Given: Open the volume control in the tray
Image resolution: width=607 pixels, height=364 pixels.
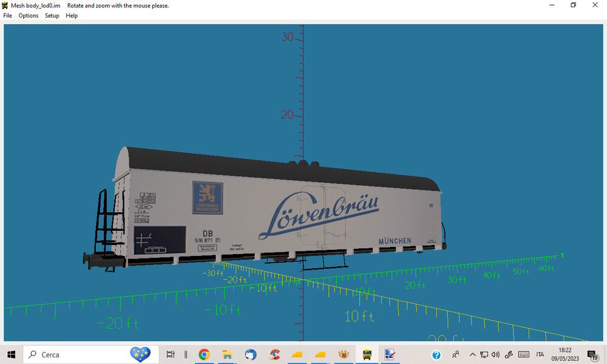Looking at the screenshot, I should point(495,354).
